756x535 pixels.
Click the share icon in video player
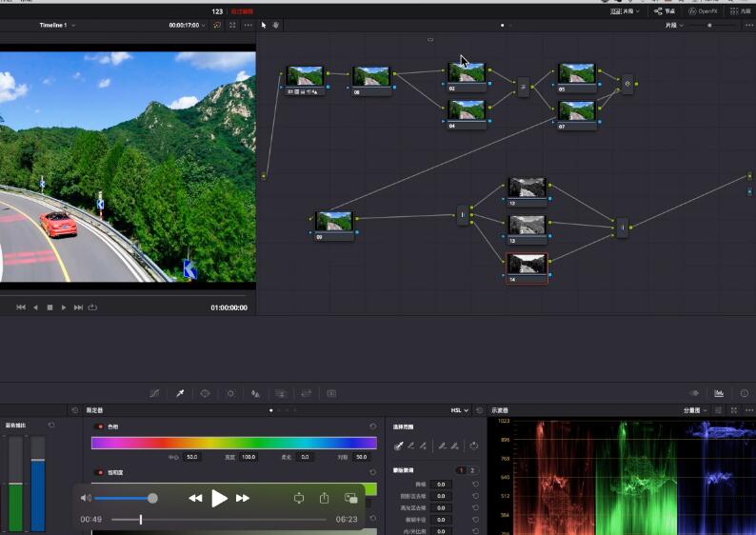click(x=324, y=498)
